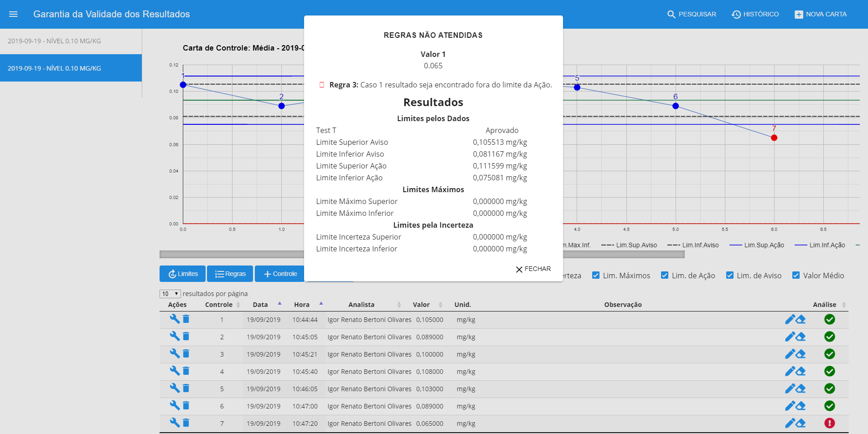Open PESQUISAR in top bar

pyautogui.click(x=692, y=14)
